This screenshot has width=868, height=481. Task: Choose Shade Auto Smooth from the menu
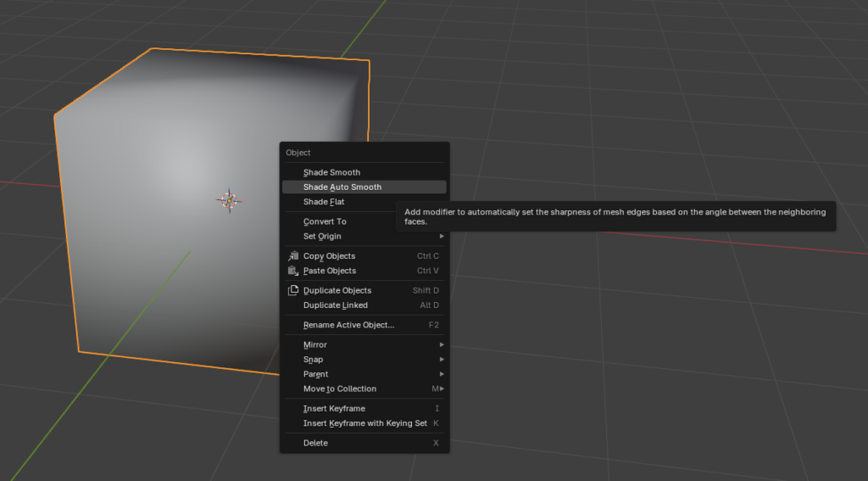coord(342,187)
